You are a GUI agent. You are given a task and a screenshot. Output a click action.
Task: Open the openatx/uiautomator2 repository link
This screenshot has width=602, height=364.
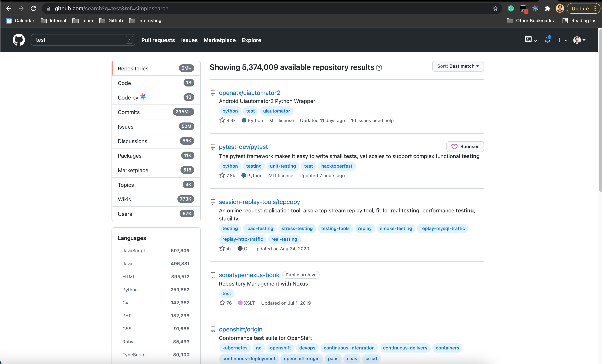pyautogui.click(x=249, y=93)
